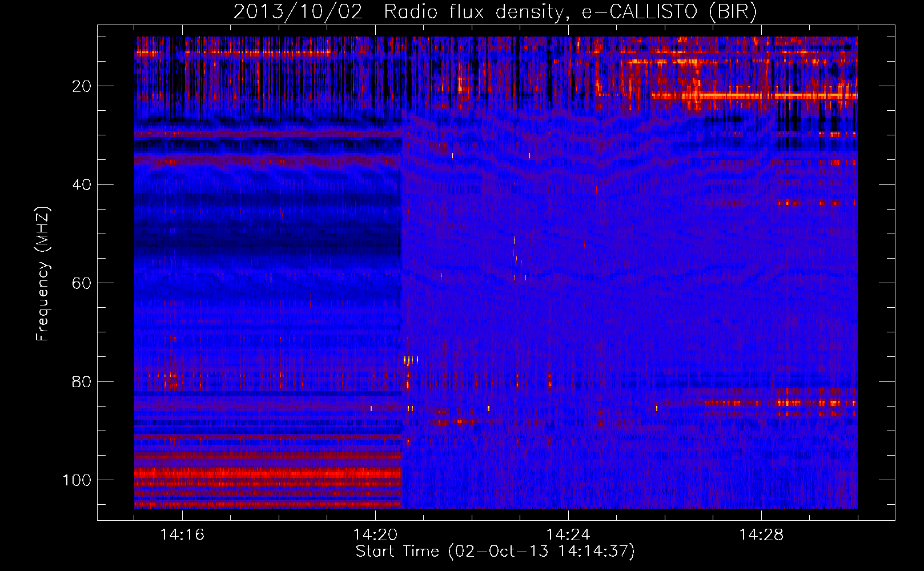
Task: Click the "Frequency (MHZ)" axis label
Action: (x=43, y=274)
